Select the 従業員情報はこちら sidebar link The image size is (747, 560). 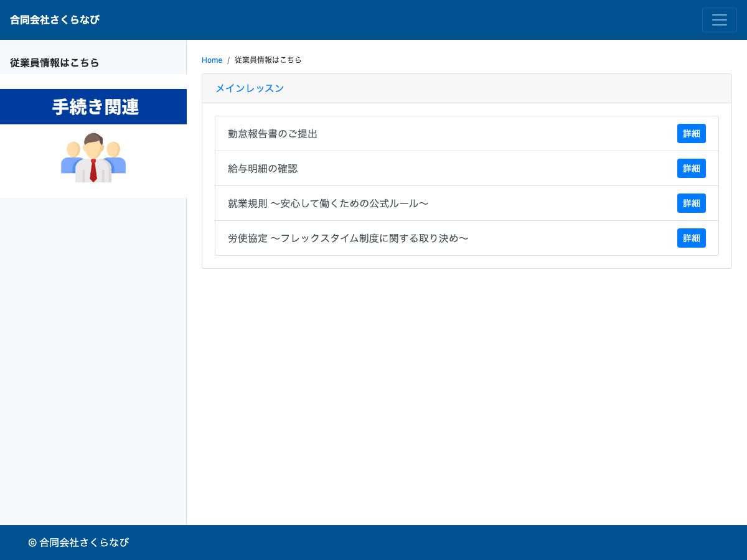54,63
